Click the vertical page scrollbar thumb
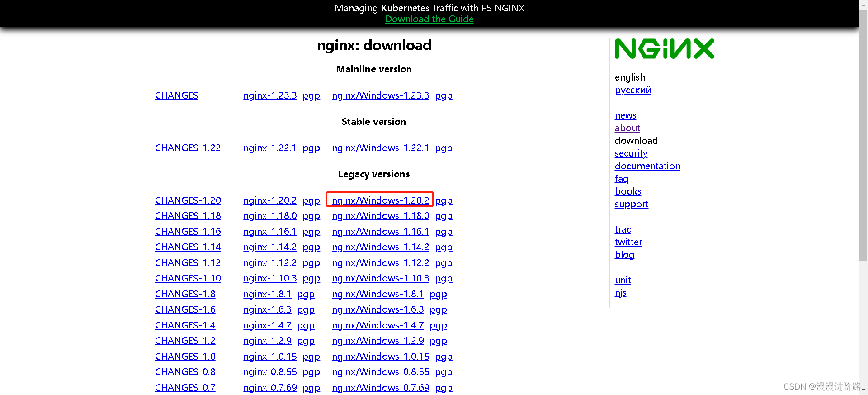Image resolution: width=868 pixels, height=395 pixels. (863, 134)
